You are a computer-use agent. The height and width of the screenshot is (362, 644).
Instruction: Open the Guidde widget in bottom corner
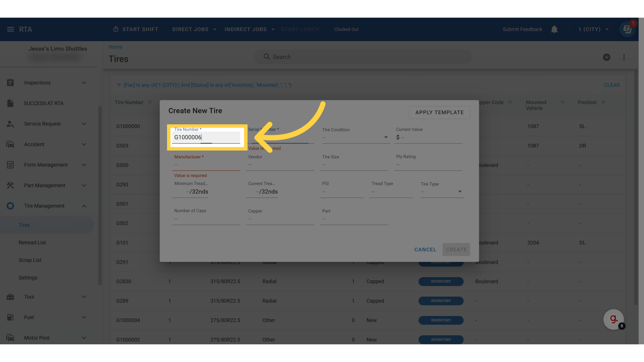(613, 319)
